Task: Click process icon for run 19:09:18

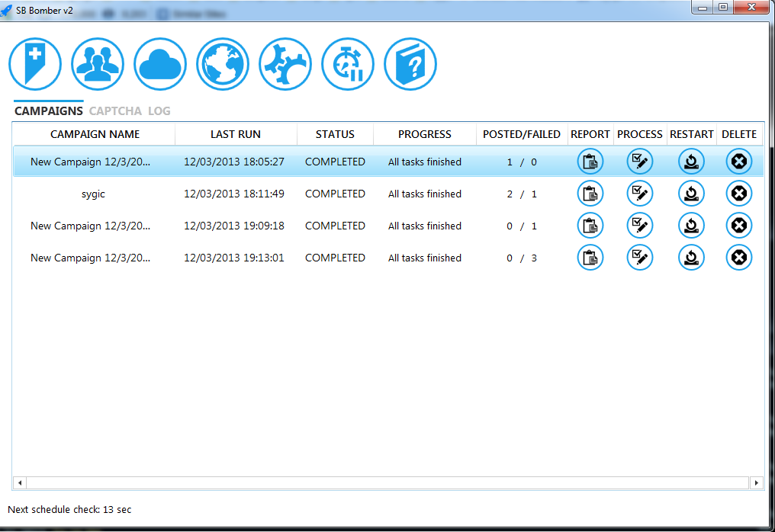Action: coord(639,226)
